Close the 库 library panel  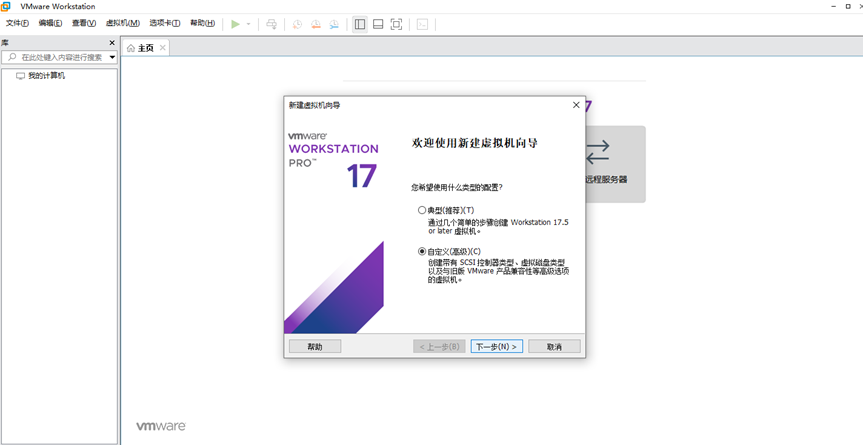click(x=112, y=43)
